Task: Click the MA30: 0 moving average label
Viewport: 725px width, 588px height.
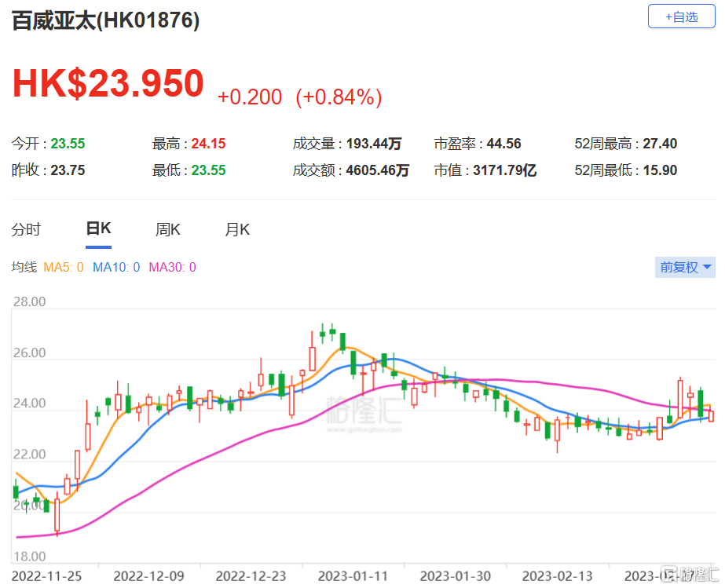Action: 173,267
